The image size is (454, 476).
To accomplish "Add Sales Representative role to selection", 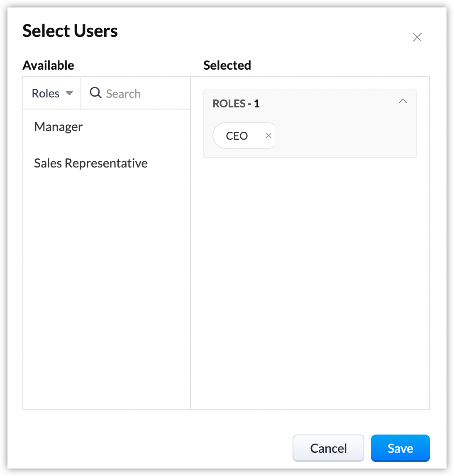I will 91,163.
